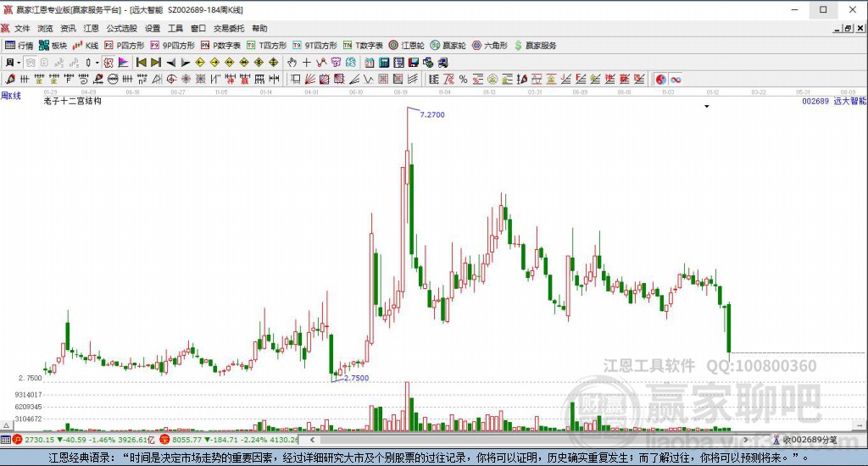
Task: Open the 板块 sector view
Action: [x=53, y=46]
